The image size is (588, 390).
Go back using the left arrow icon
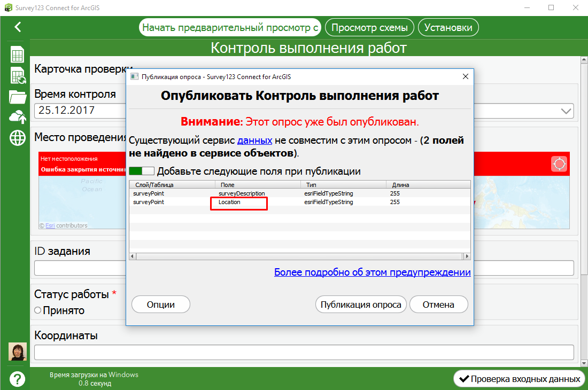click(x=18, y=27)
